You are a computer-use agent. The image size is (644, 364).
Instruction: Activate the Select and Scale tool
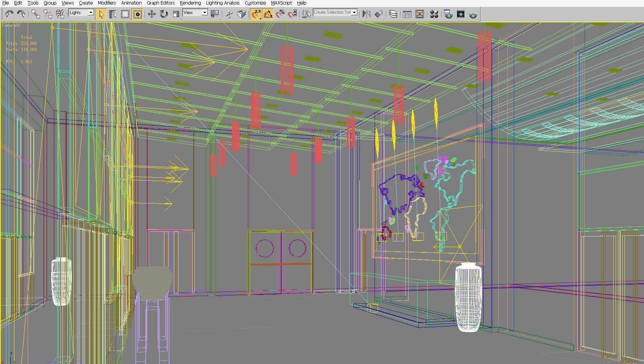(176, 14)
